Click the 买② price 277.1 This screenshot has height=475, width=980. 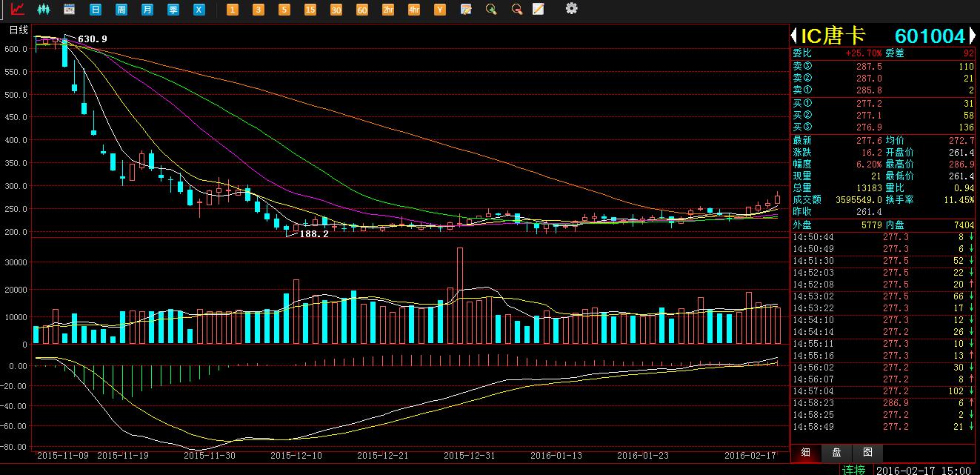(869, 116)
